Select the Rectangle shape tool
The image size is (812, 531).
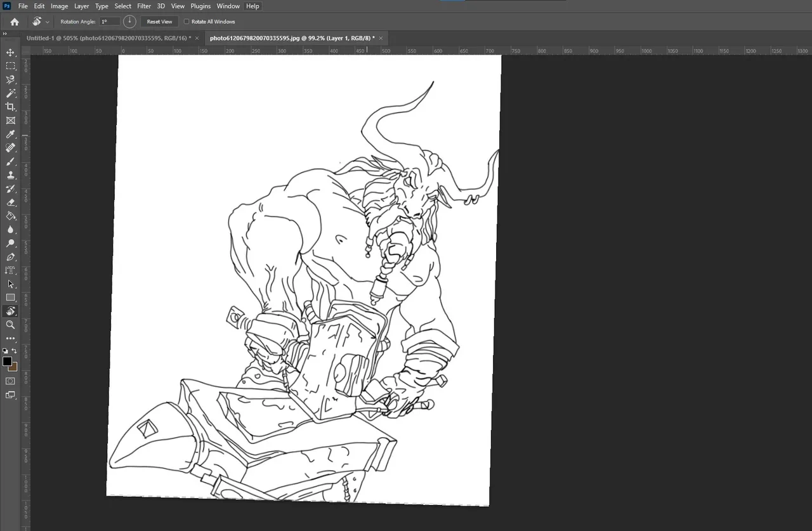10,298
